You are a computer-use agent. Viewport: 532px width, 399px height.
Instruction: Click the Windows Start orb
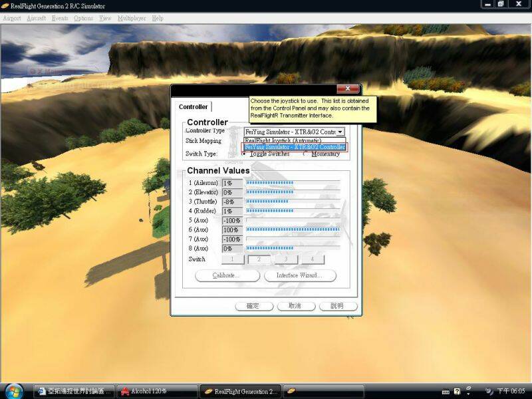pos(14,391)
